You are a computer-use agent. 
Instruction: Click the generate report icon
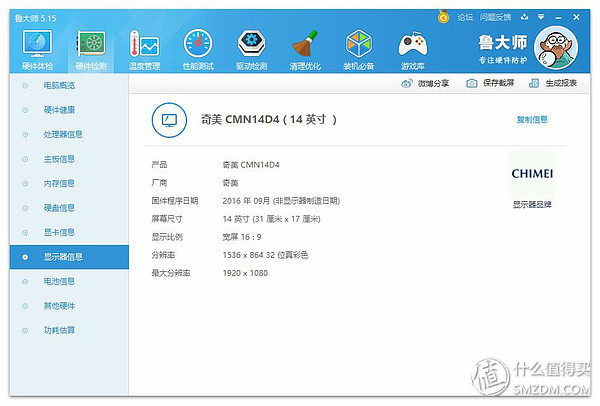coord(534,83)
